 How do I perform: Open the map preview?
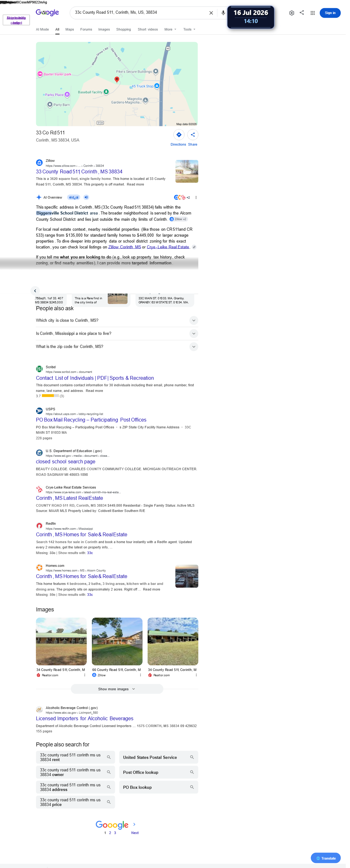coord(117,84)
